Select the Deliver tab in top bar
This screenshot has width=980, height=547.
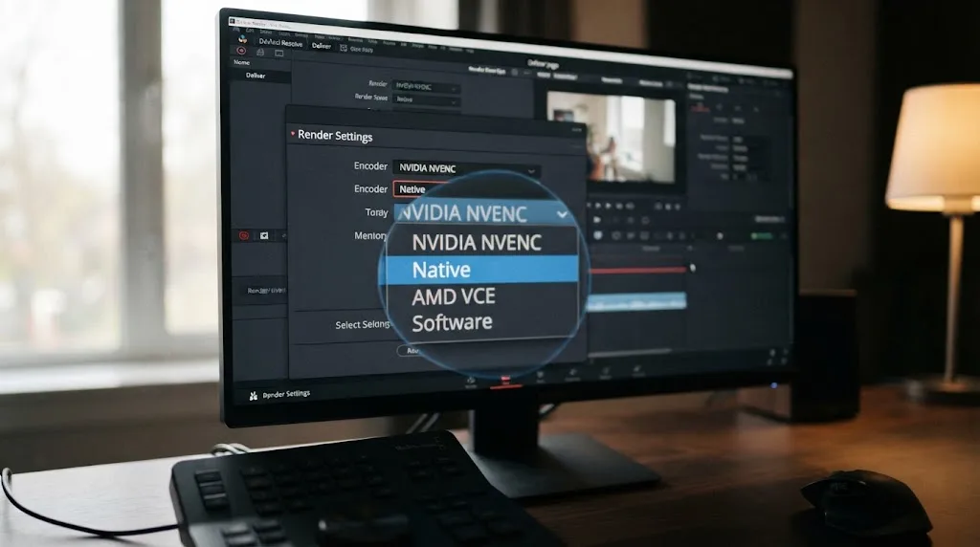(x=322, y=46)
